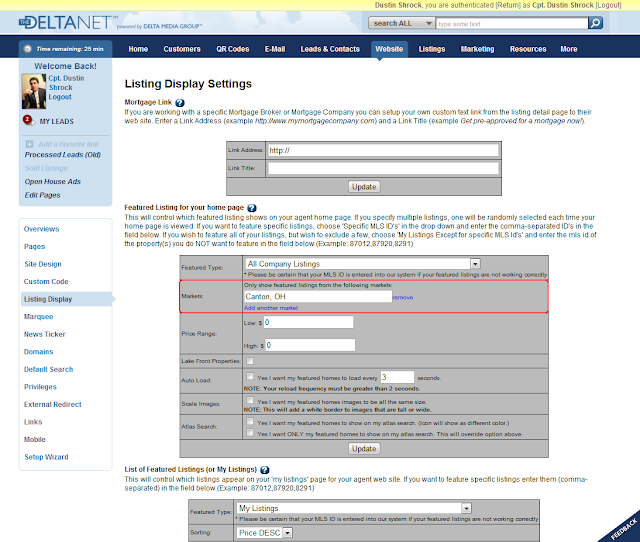Go to Default Search in sidebar
This screenshot has width=640, height=542.
(x=48, y=369)
